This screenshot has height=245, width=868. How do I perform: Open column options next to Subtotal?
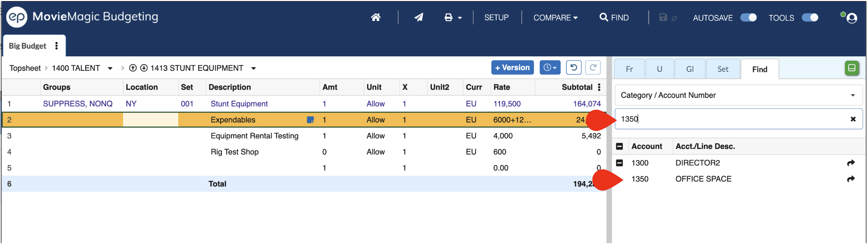599,87
